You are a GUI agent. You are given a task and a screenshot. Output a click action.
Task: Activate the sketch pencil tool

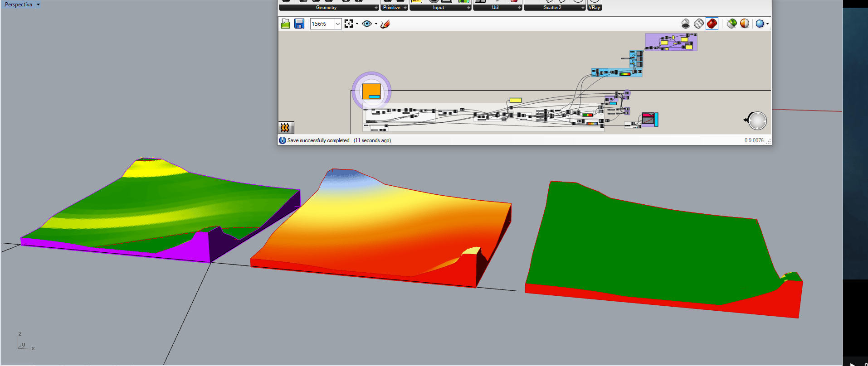click(x=385, y=24)
